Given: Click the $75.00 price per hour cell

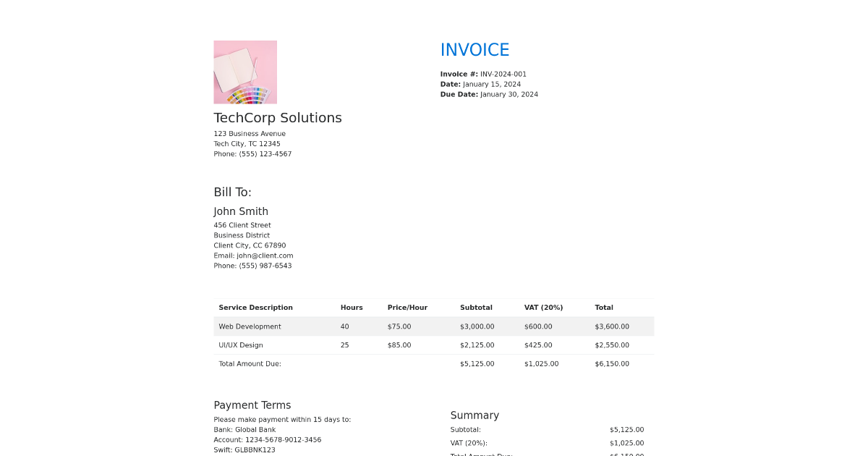Looking at the screenshot, I should pyautogui.click(x=399, y=326).
